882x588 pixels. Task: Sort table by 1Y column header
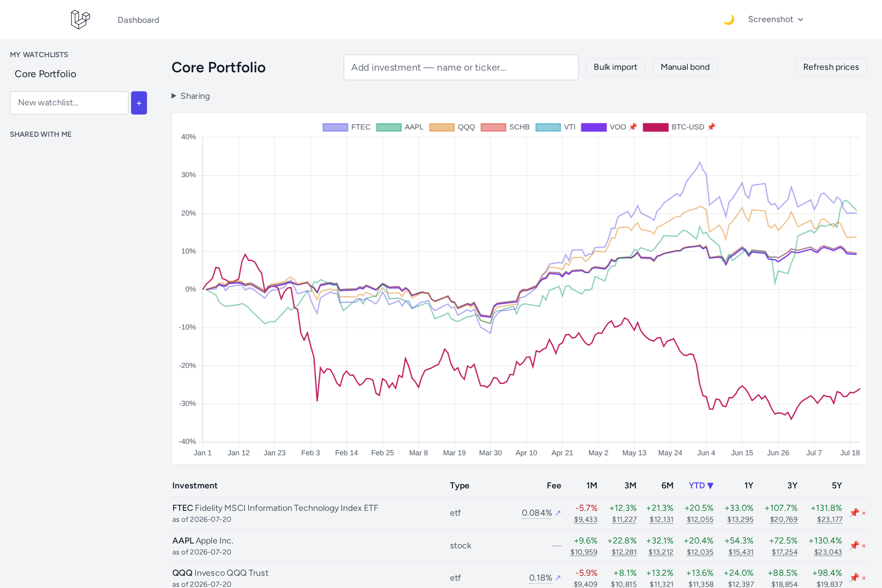(748, 486)
